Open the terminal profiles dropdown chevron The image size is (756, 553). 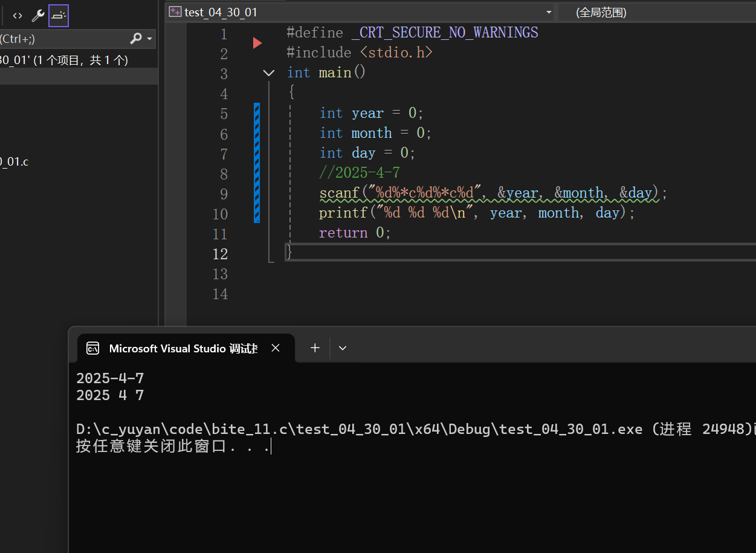(x=343, y=348)
